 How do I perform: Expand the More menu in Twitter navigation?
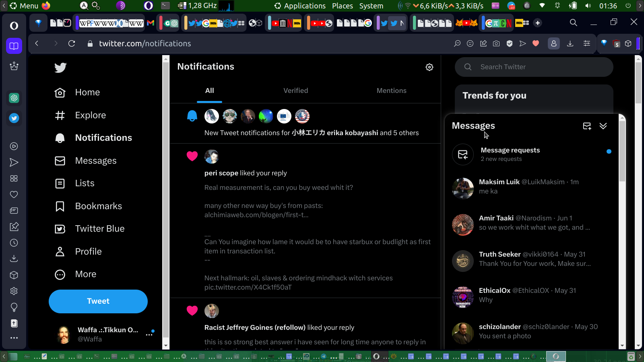(x=76, y=274)
